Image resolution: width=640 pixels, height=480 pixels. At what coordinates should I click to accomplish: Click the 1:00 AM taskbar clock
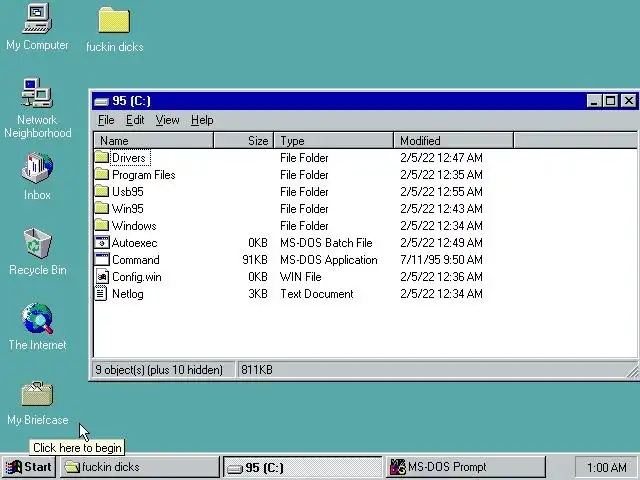tap(606, 467)
